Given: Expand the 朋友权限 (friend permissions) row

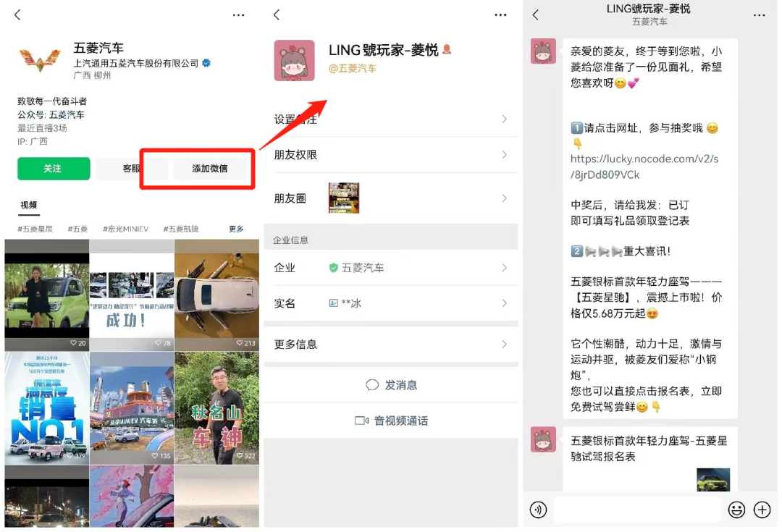Looking at the screenshot, I should click(391, 155).
